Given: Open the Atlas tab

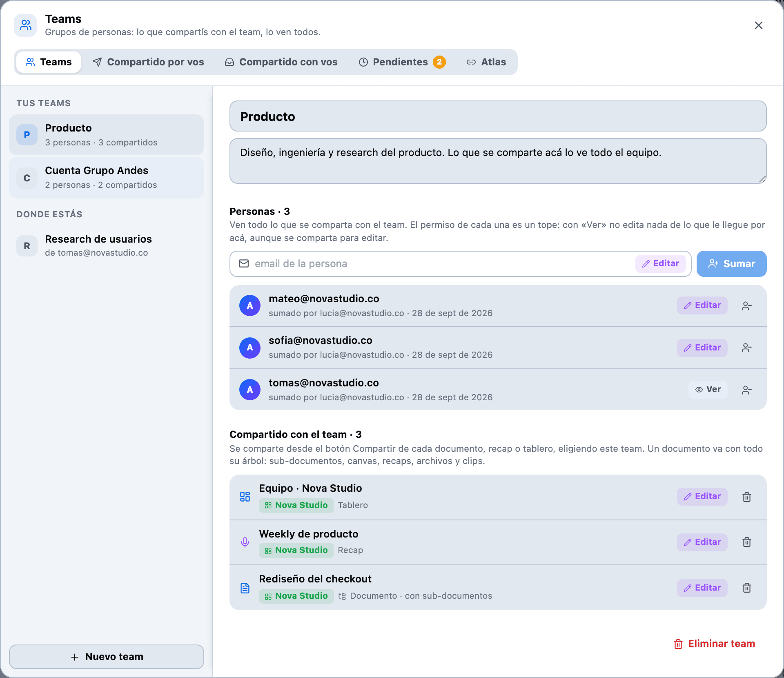Looking at the screenshot, I should point(486,62).
